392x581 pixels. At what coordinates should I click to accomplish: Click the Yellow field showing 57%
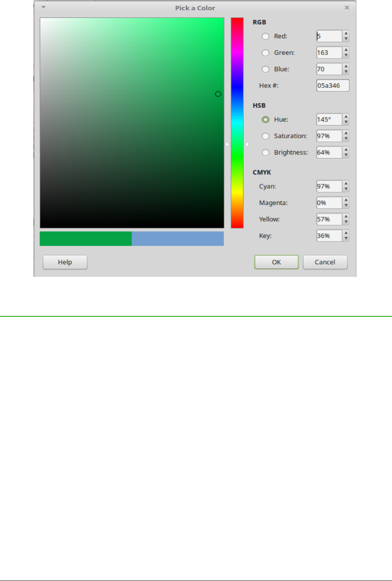(329, 220)
